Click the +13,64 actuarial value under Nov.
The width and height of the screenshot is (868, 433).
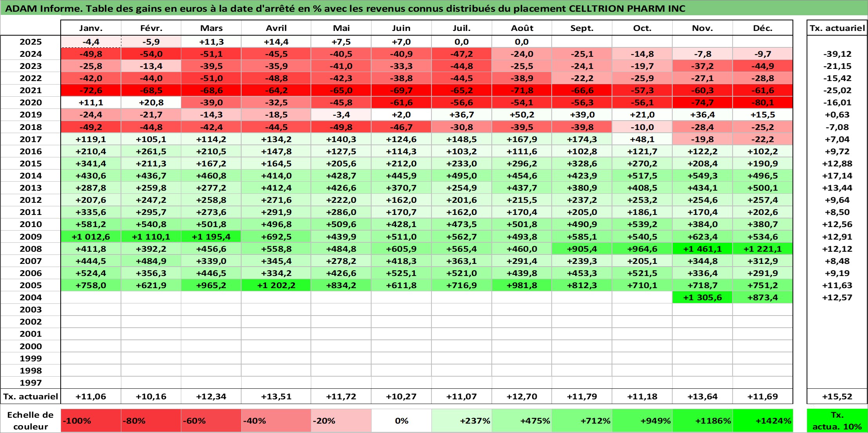(x=702, y=397)
